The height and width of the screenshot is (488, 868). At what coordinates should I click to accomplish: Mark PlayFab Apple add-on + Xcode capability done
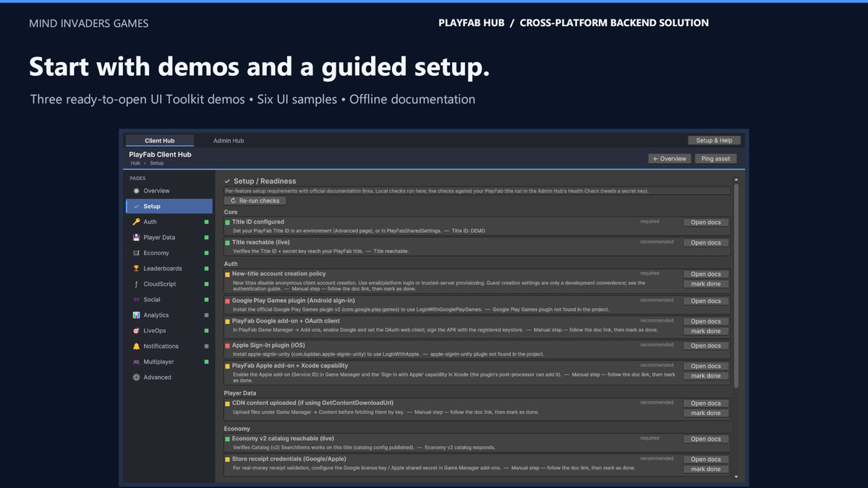tap(706, 376)
